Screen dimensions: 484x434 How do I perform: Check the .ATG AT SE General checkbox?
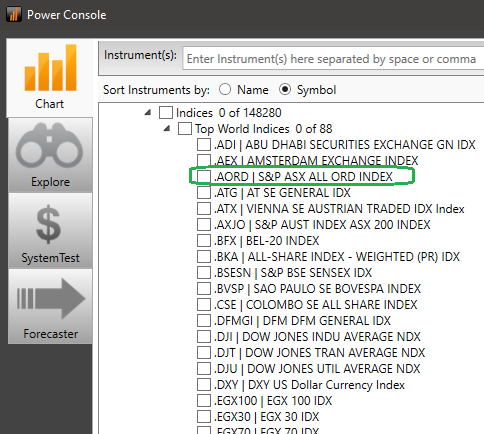point(204,193)
